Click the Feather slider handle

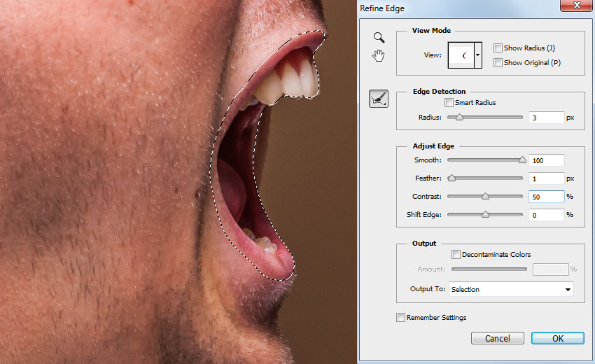(x=451, y=178)
